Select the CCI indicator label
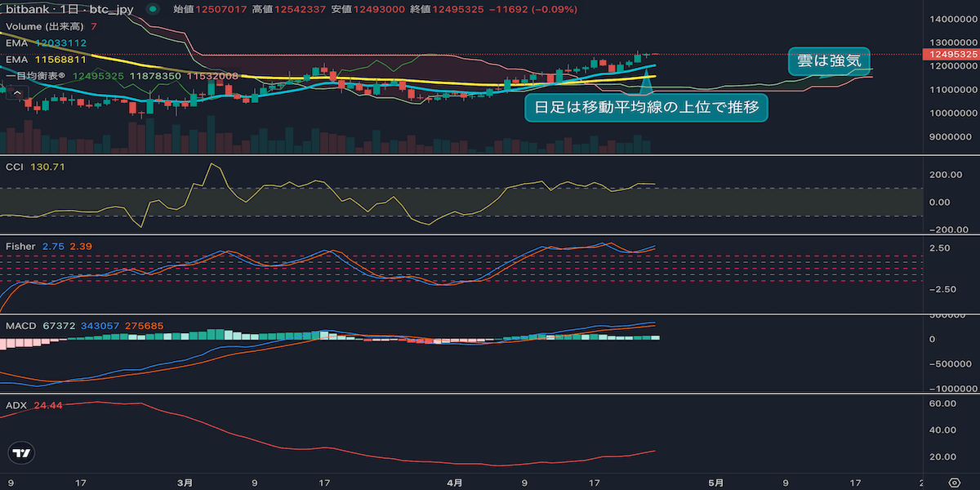The width and height of the screenshot is (980, 490). [x=16, y=167]
